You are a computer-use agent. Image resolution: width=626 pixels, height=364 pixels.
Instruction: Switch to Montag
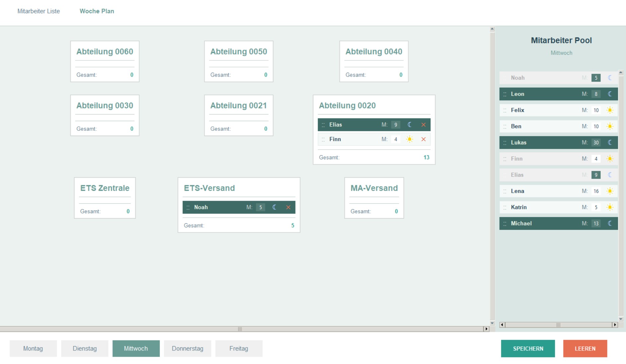pyautogui.click(x=33, y=348)
